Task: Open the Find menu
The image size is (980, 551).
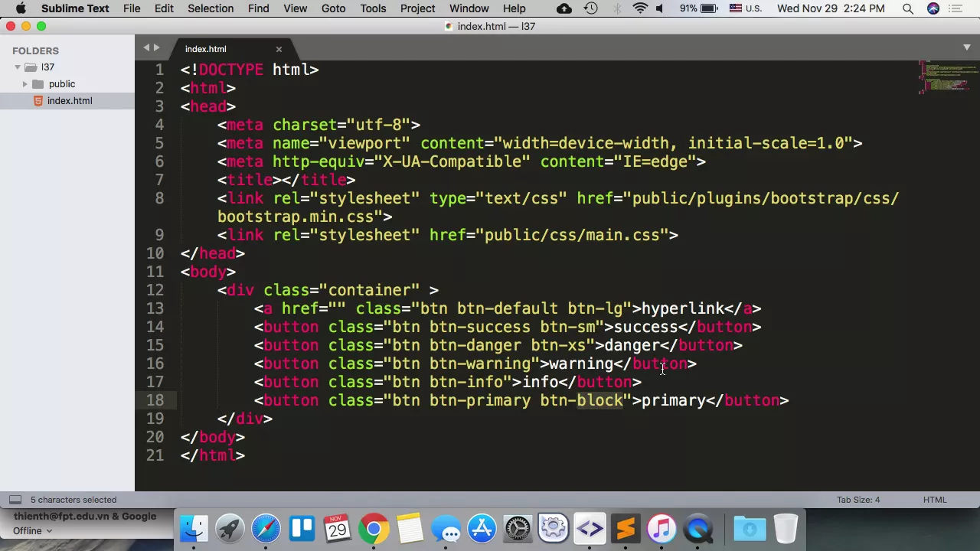Action: [x=258, y=8]
